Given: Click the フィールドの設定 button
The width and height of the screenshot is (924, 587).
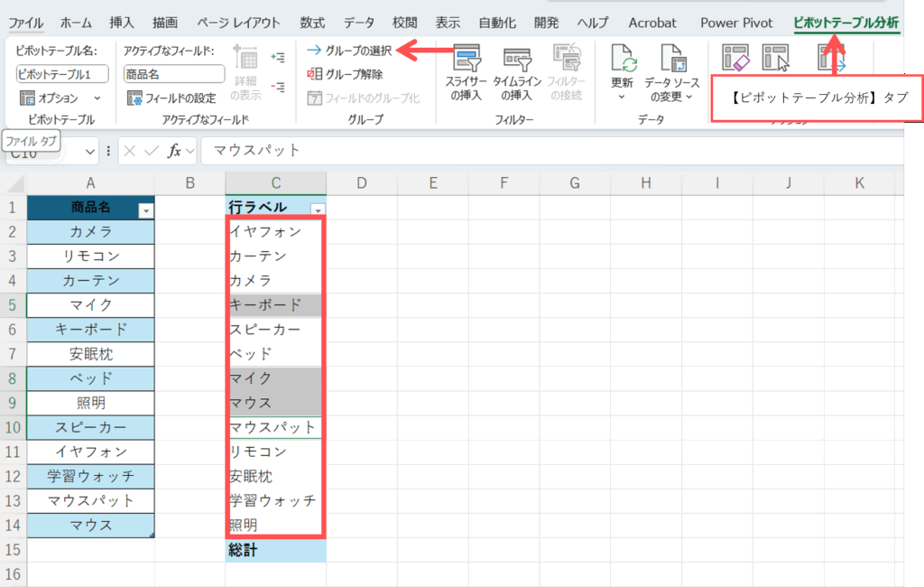Looking at the screenshot, I should [x=173, y=98].
